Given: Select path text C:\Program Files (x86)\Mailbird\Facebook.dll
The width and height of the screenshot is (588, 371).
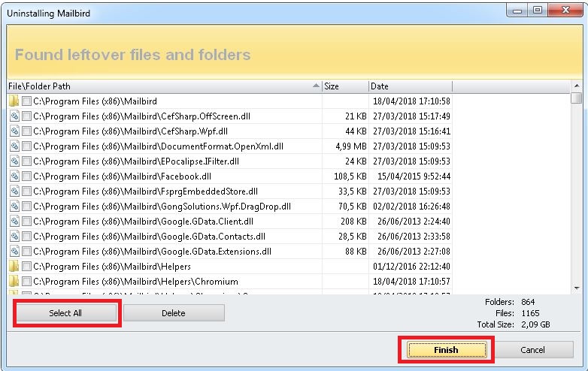Looking at the screenshot, I should tap(123, 176).
